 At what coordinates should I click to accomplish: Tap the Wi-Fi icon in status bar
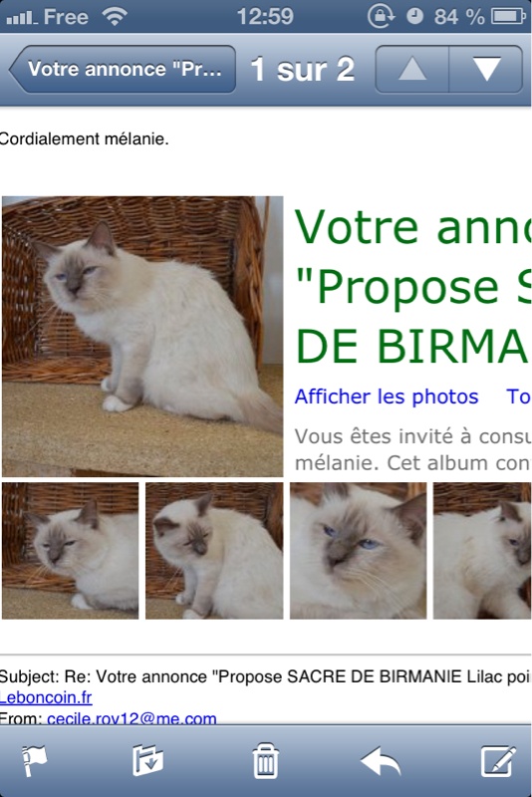(115, 17)
